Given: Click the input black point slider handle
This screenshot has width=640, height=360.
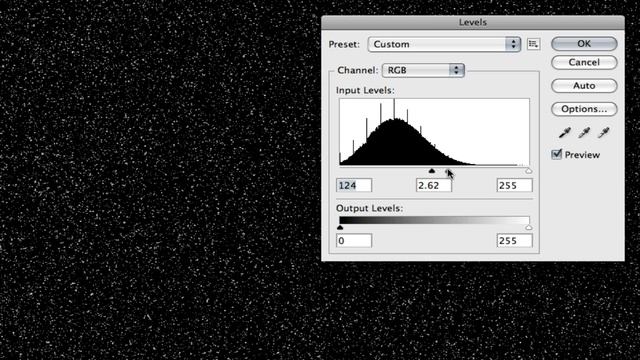Looking at the screenshot, I should pos(432,171).
